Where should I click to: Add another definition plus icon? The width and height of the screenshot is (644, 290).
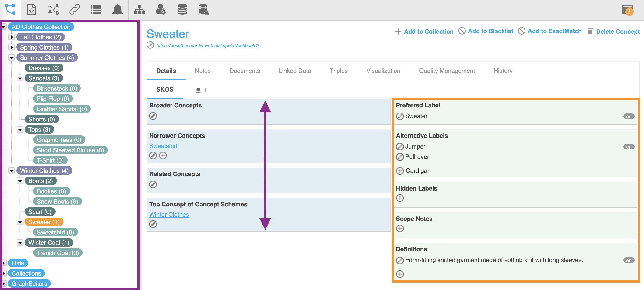click(x=400, y=274)
